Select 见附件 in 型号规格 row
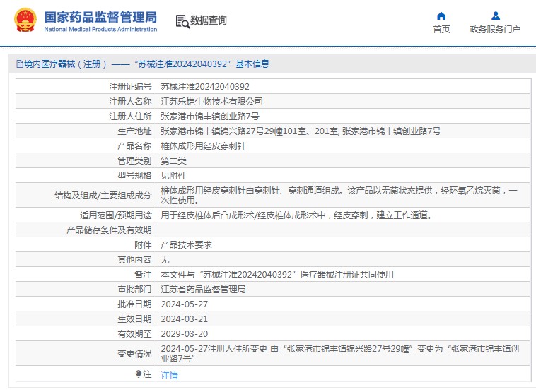The height and width of the screenshot is (392, 536). click(x=174, y=175)
